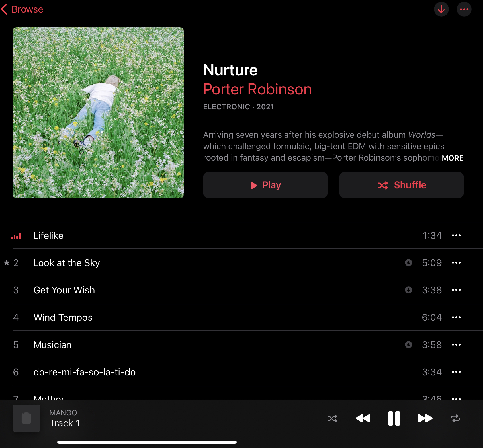The height and width of the screenshot is (448, 483).
Task: Enable repeat in the playback bar
Action: (x=455, y=418)
